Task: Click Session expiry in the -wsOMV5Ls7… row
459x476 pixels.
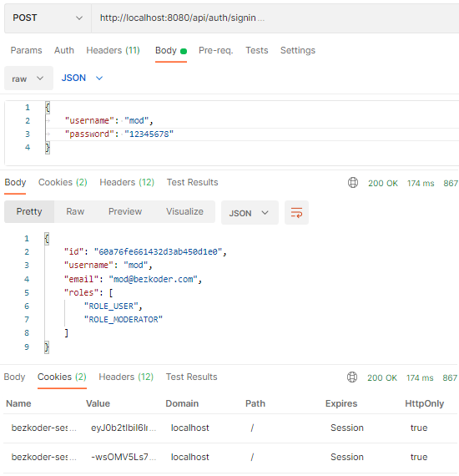Action: point(346,457)
